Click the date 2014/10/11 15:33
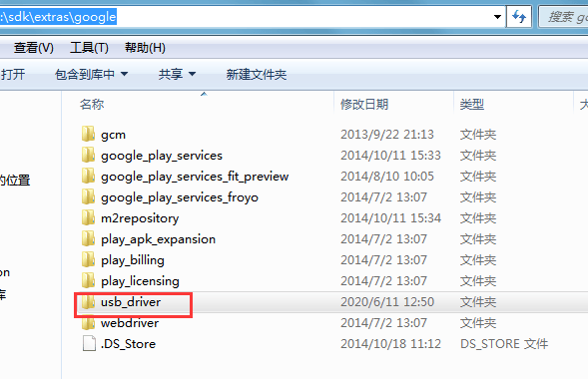Screen dimensions: 588x379 click(390, 156)
